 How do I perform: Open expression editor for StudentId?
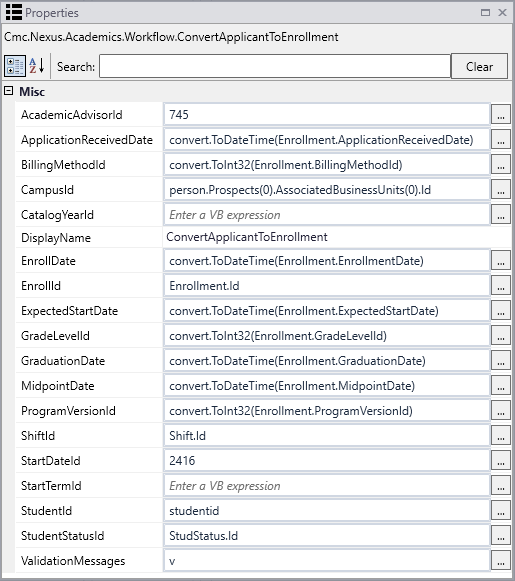pyautogui.click(x=501, y=511)
